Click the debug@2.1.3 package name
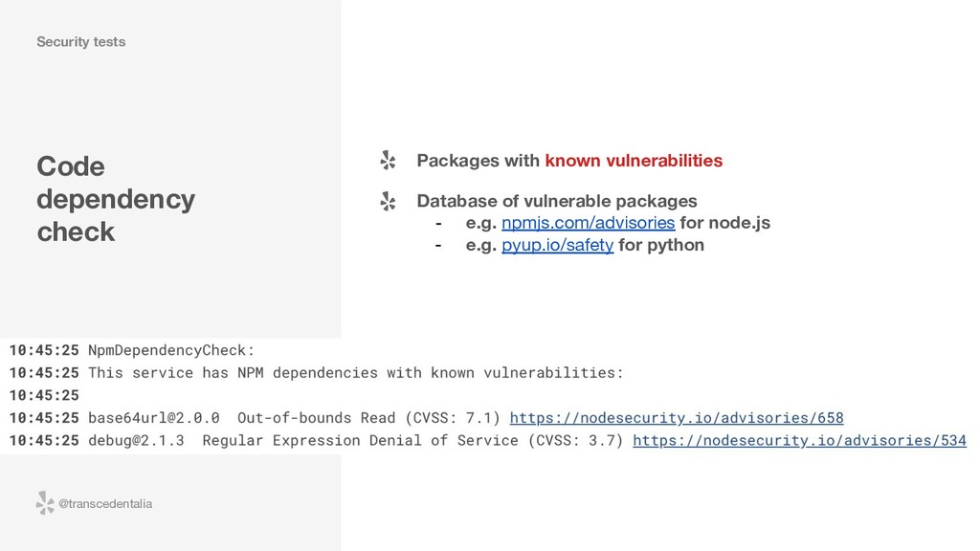 (x=136, y=440)
